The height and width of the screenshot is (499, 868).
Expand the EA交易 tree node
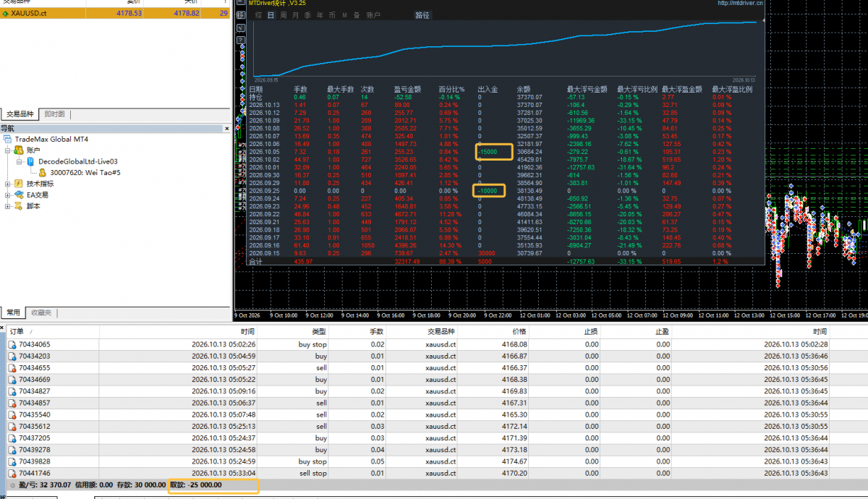click(7, 195)
